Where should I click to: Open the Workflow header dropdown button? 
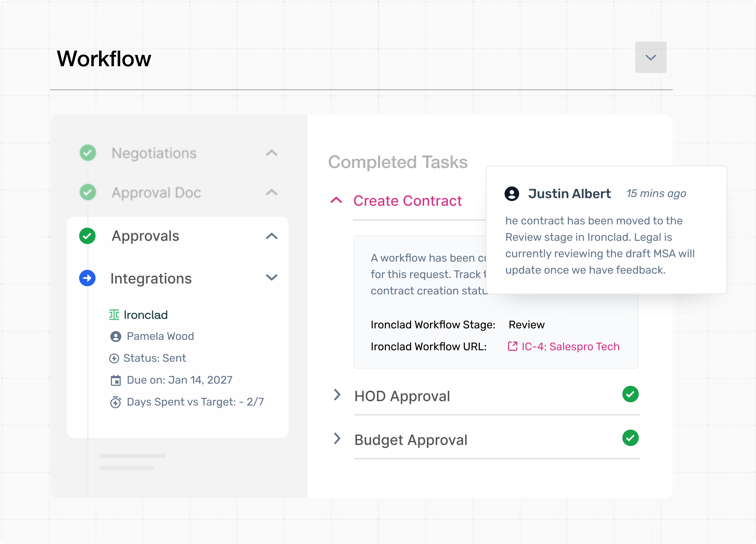650,57
